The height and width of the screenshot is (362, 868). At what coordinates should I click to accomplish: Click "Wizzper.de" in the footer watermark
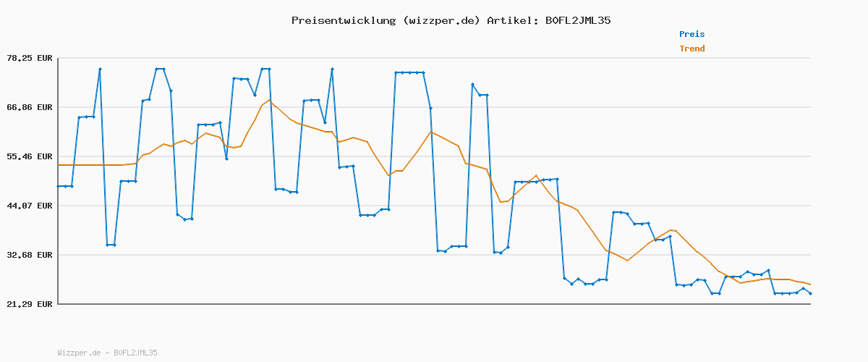point(79,353)
